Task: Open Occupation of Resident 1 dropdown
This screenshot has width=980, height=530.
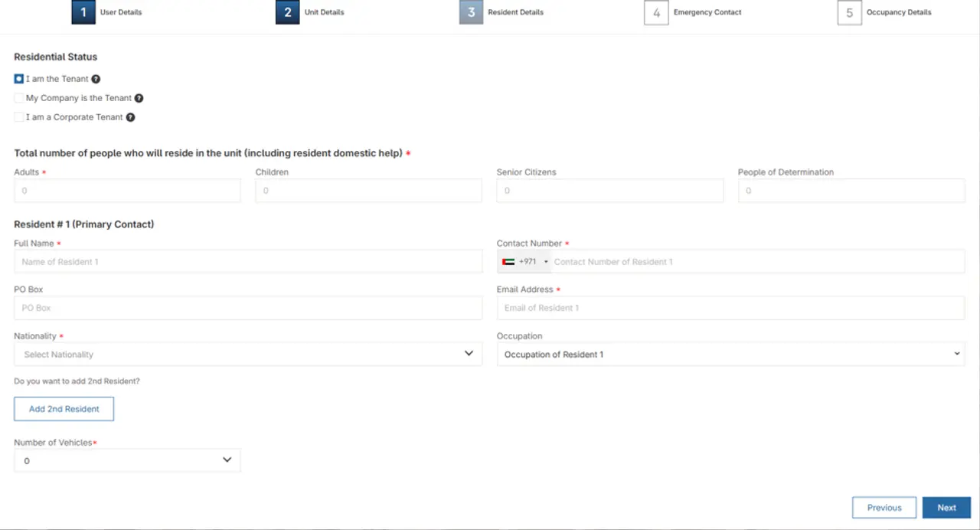Action: (x=730, y=354)
